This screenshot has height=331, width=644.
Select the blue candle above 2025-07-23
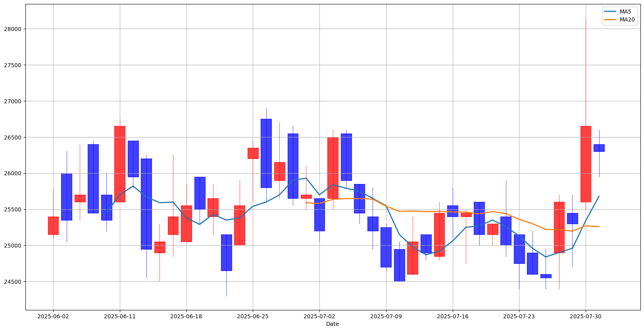(x=519, y=249)
